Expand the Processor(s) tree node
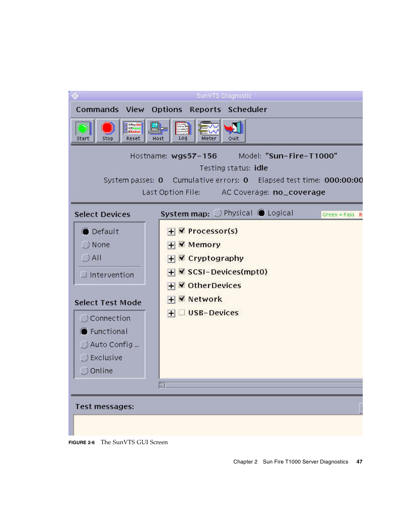 [x=171, y=232]
